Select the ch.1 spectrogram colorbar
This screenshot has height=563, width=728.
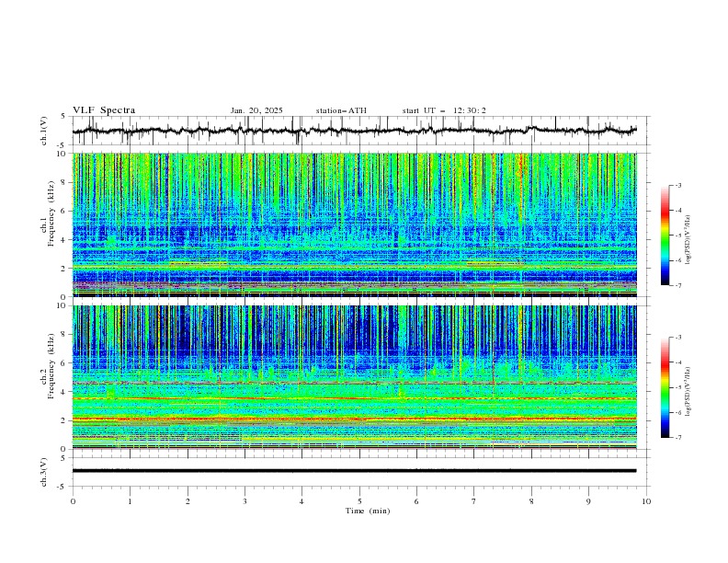tap(665, 236)
